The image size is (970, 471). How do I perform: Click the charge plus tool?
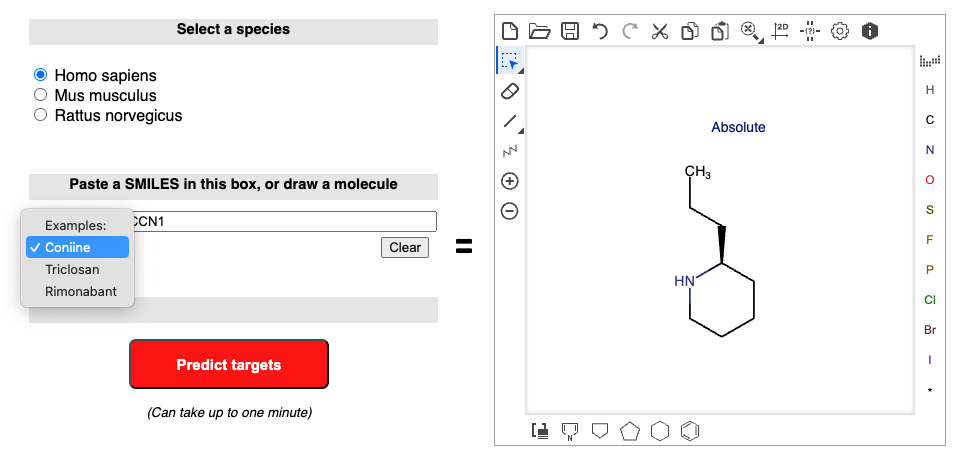[x=510, y=181]
